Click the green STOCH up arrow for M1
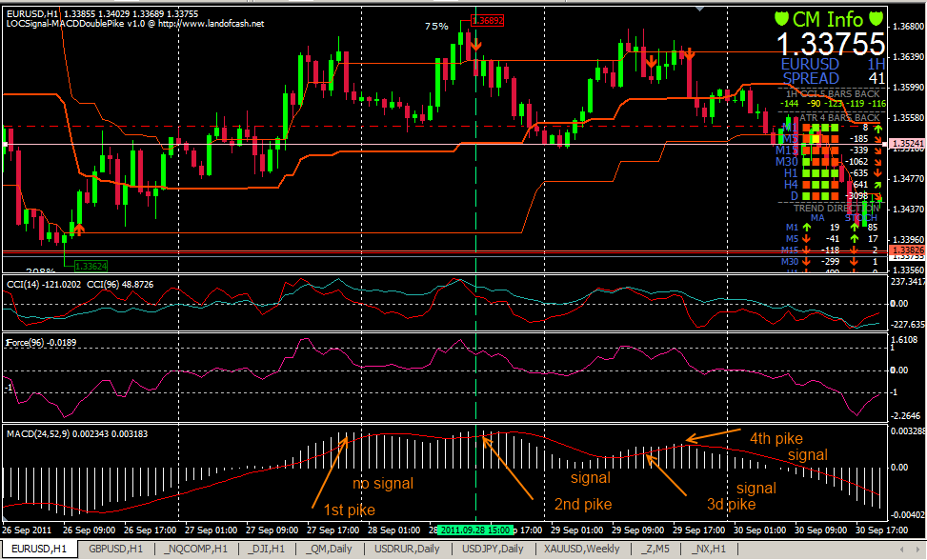This screenshot has width=927, height=560. coord(854,226)
